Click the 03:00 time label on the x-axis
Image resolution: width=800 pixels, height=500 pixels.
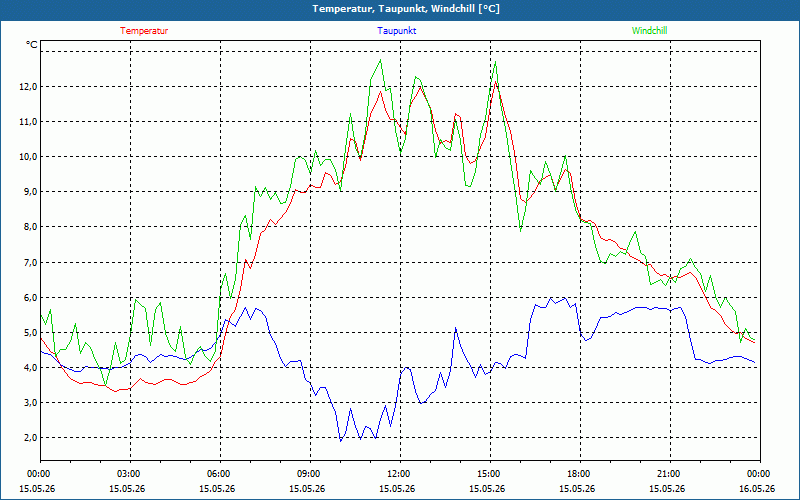coord(130,474)
